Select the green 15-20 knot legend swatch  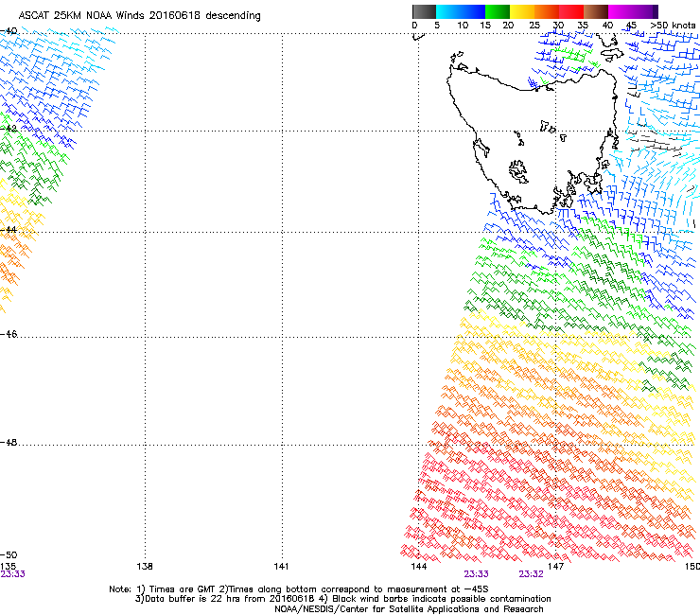click(x=498, y=11)
